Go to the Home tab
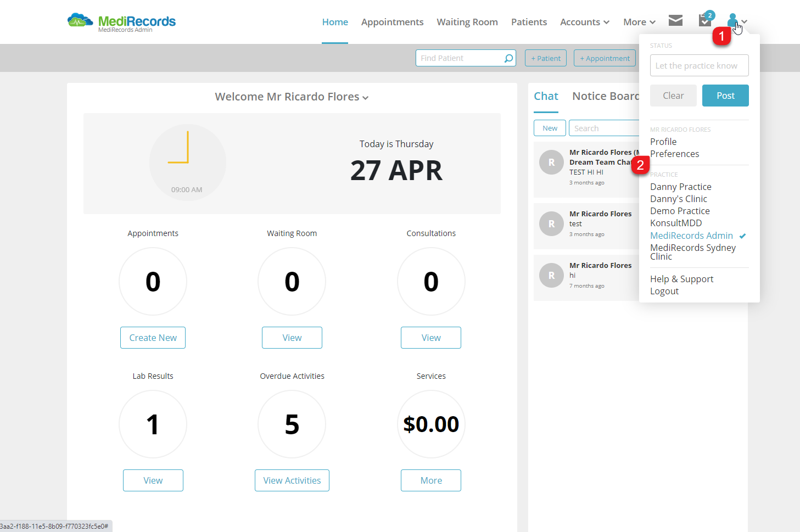Image resolution: width=800 pixels, height=532 pixels. (x=335, y=22)
